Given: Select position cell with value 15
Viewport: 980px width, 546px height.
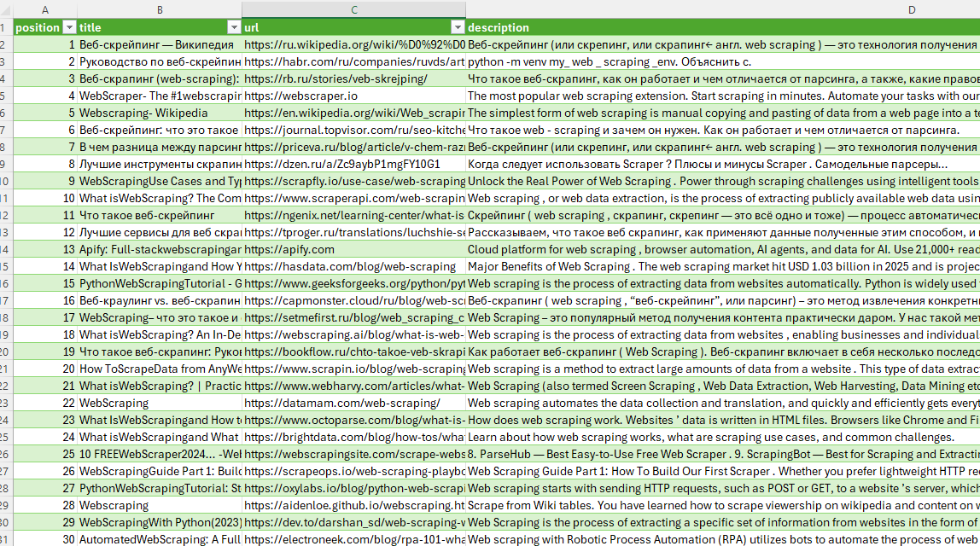Looking at the screenshot, I should (x=45, y=283).
